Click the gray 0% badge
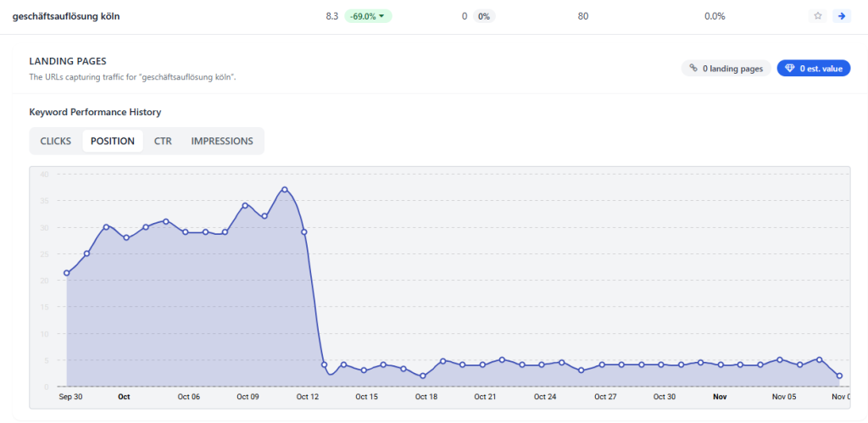 point(483,16)
